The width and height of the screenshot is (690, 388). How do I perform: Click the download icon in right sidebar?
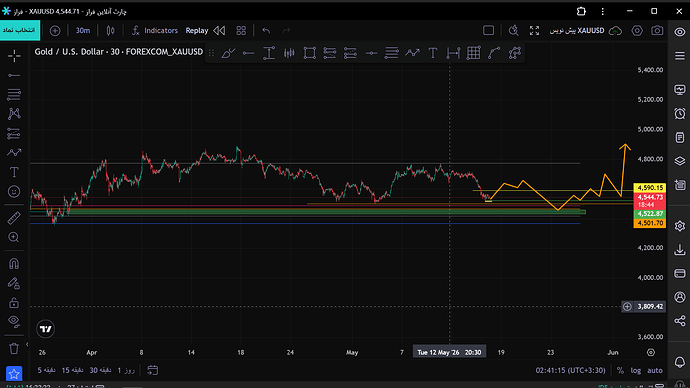click(680, 250)
